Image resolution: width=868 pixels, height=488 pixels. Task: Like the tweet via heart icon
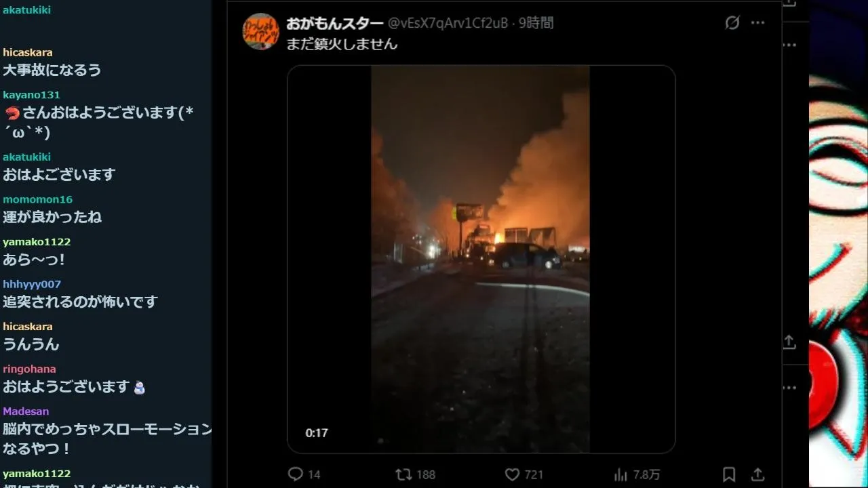512,474
